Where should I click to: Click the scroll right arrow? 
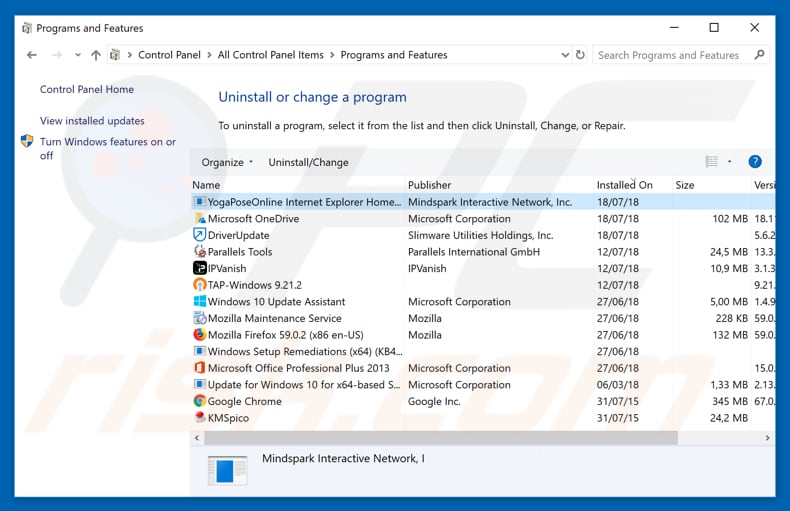(x=767, y=438)
